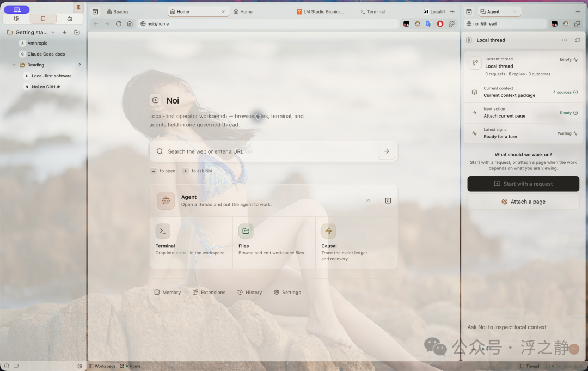Click the Ask Noi input field
This screenshot has height=371, width=588.
click(x=523, y=327)
